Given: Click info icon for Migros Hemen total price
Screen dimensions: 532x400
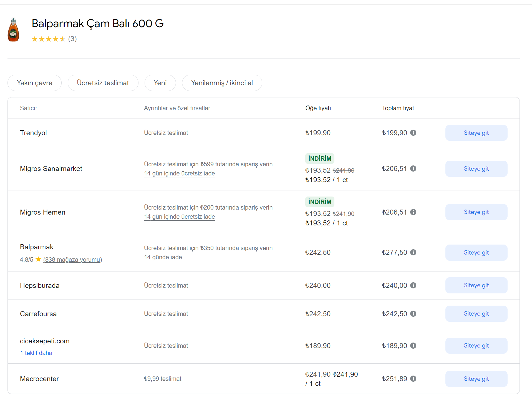Looking at the screenshot, I should click(x=413, y=212).
